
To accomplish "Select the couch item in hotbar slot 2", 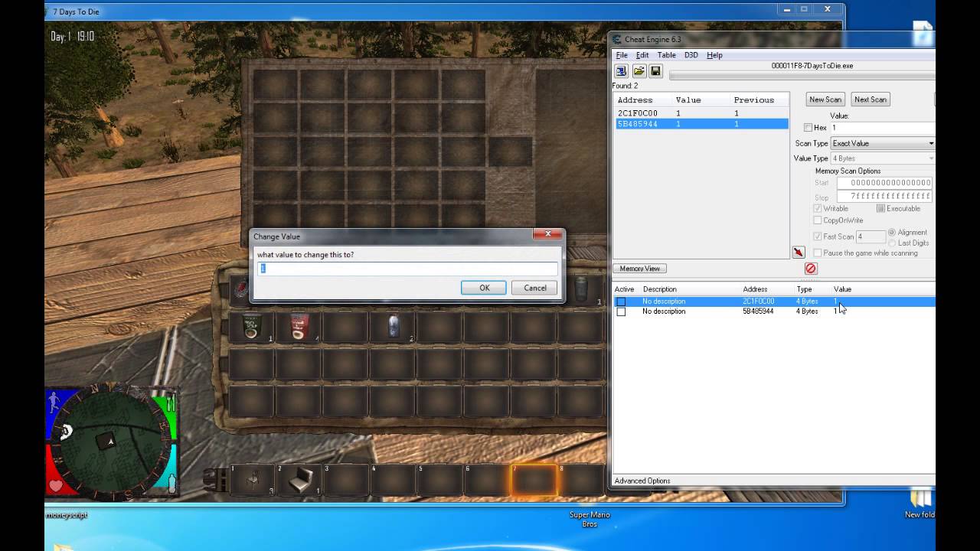I will pos(299,480).
